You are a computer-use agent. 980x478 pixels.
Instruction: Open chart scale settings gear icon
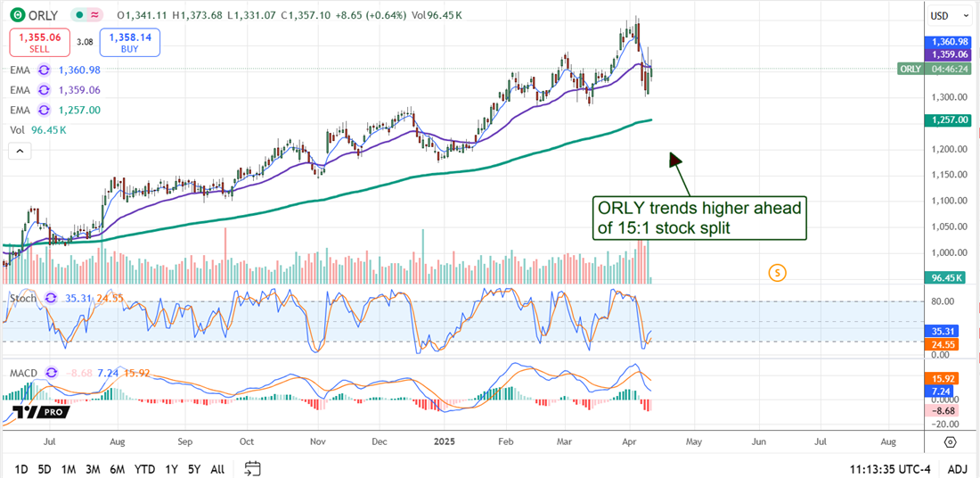click(x=950, y=441)
